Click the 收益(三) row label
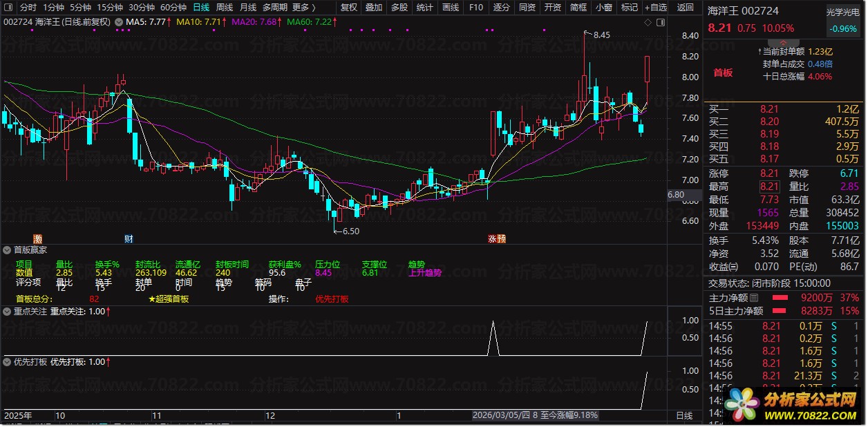This screenshot has width=868, height=427. [x=723, y=267]
